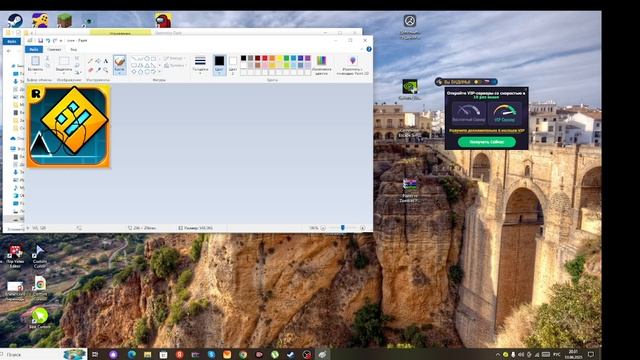Open the green cursor app desktop icon

click(40, 315)
